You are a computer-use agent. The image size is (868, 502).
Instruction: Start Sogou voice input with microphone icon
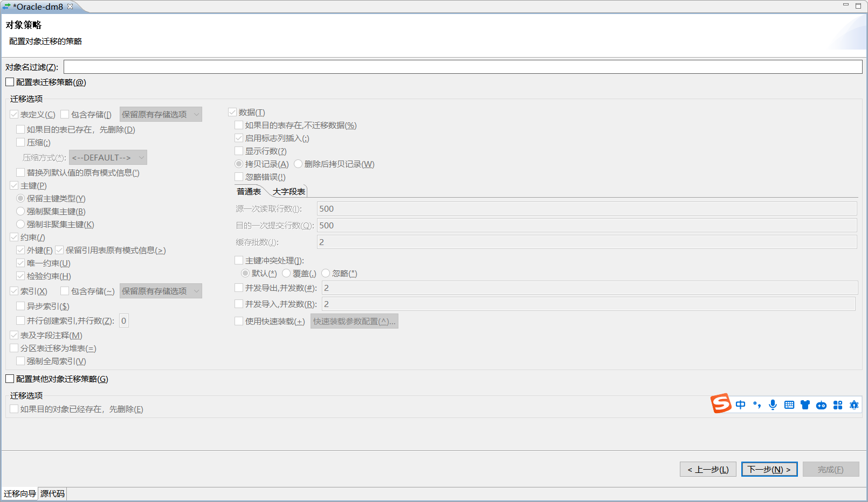[773, 405]
